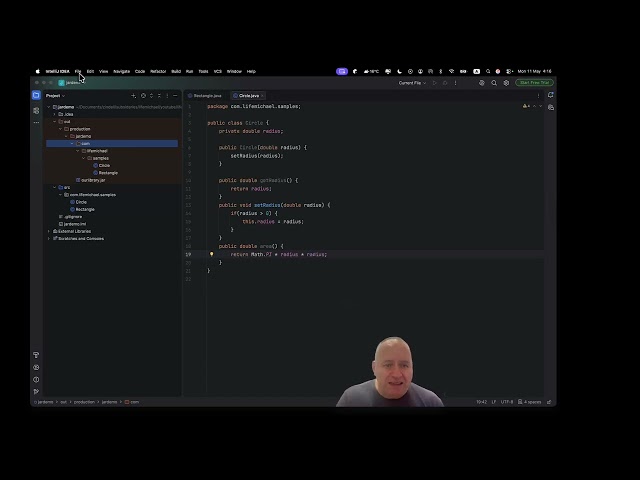Expand the .idea folder
Viewport: 640px width, 480px height.
[55, 114]
